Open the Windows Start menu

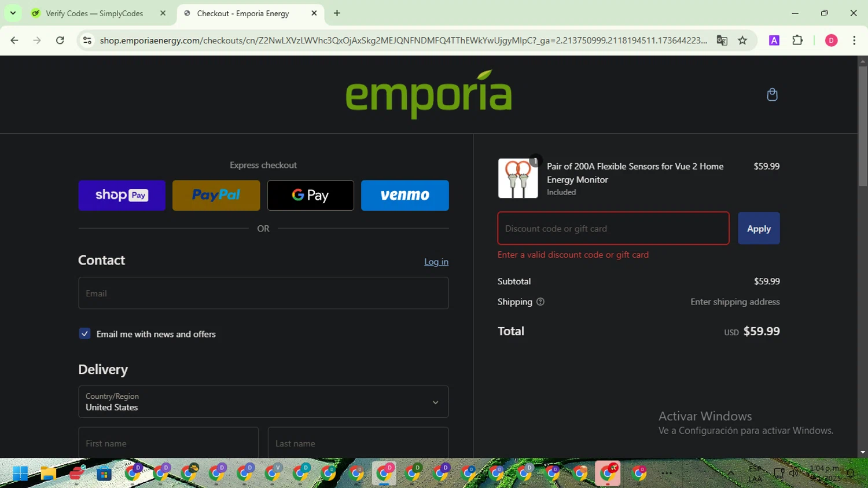point(20,474)
